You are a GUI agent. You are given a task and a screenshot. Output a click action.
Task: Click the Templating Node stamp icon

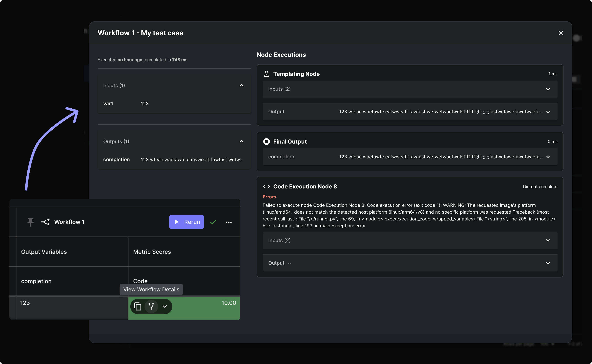click(x=266, y=74)
